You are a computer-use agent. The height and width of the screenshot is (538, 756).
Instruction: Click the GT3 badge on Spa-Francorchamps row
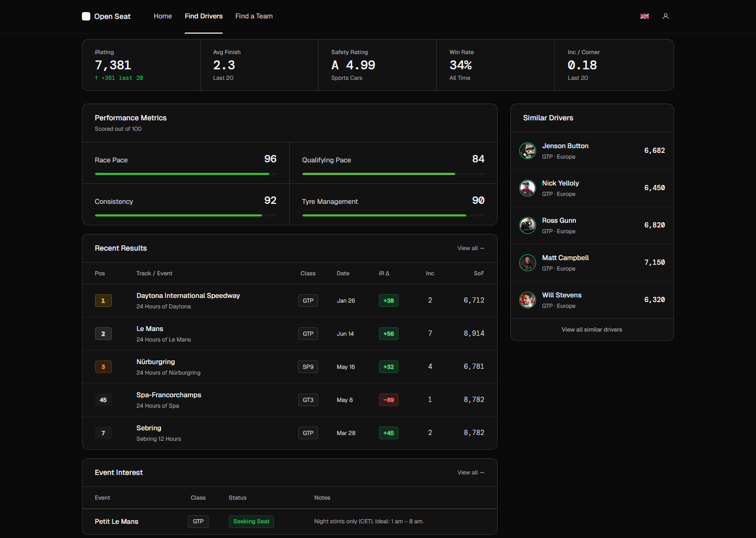click(308, 400)
